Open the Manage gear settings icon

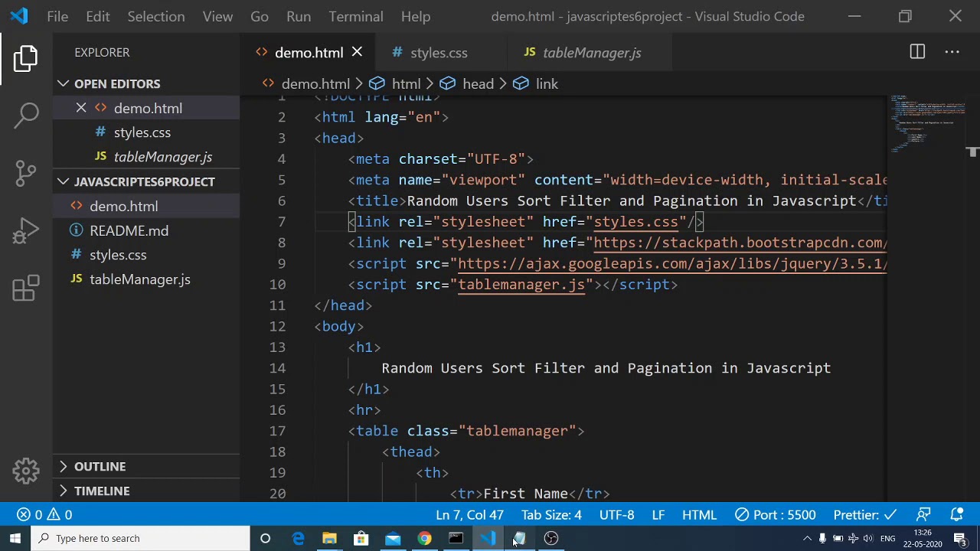pyautogui.click(x=26, y=471)
